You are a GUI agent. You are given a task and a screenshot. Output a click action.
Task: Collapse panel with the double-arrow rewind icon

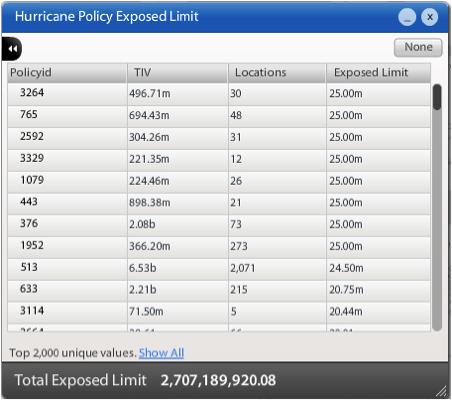12,49
